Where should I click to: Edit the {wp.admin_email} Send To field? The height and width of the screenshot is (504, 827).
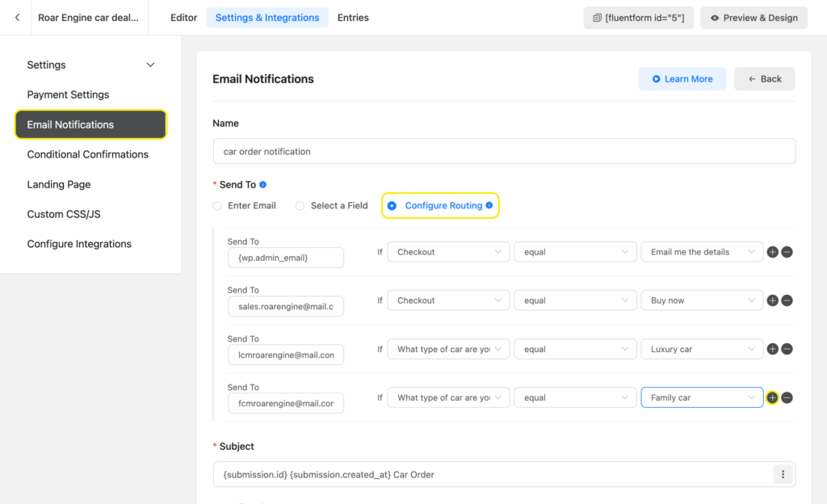pos(286,258)
